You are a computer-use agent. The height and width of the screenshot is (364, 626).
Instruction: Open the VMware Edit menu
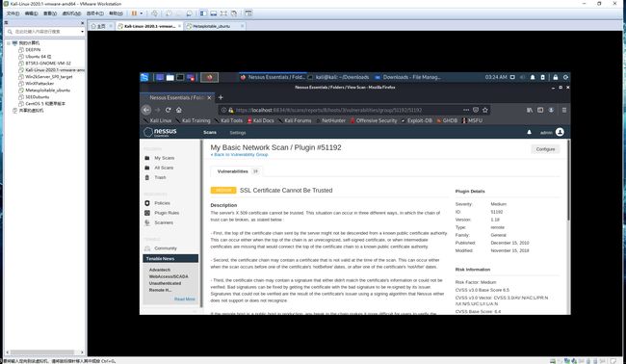click(31, 13)
